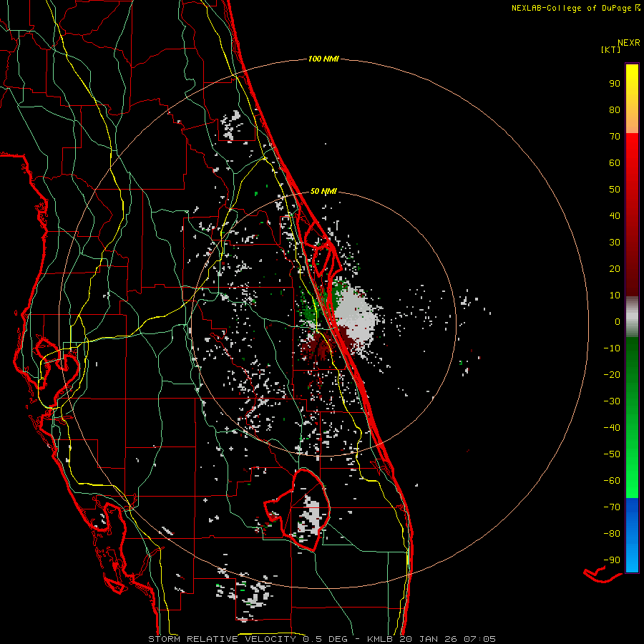Click the 20 value on velocity scale
This screenshot has width=644, height=644.
coord(615,268)
